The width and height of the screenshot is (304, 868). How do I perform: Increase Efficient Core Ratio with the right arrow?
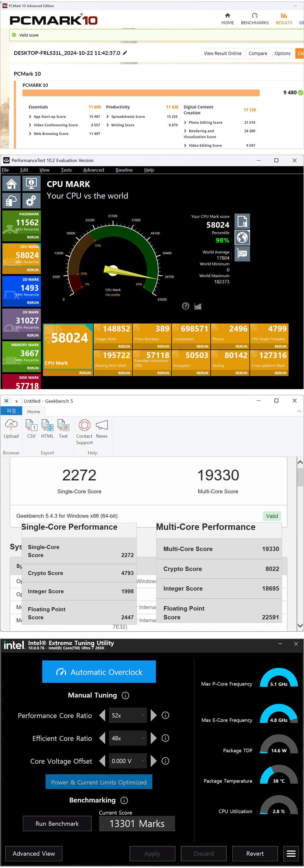point(153,738)
